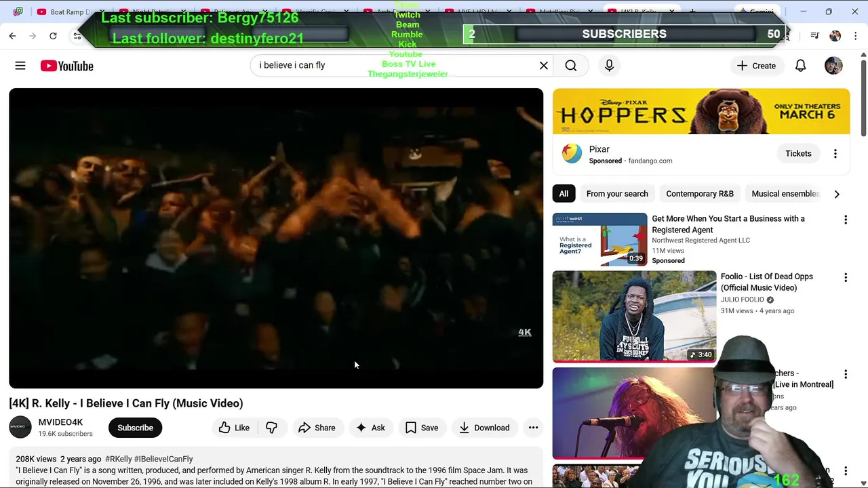Open options for Live in Montreal video
The image size is (868, 488).
click(846, 374)
